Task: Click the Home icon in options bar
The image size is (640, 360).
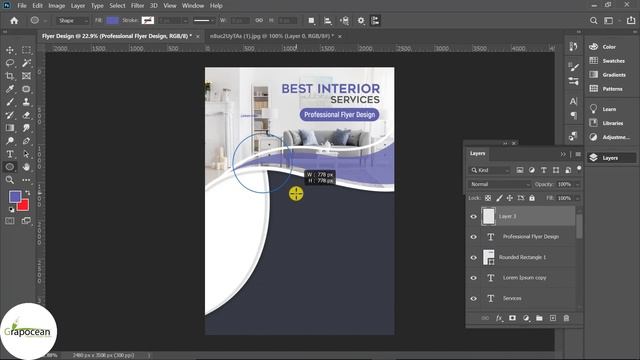Action: pos(14,20)
